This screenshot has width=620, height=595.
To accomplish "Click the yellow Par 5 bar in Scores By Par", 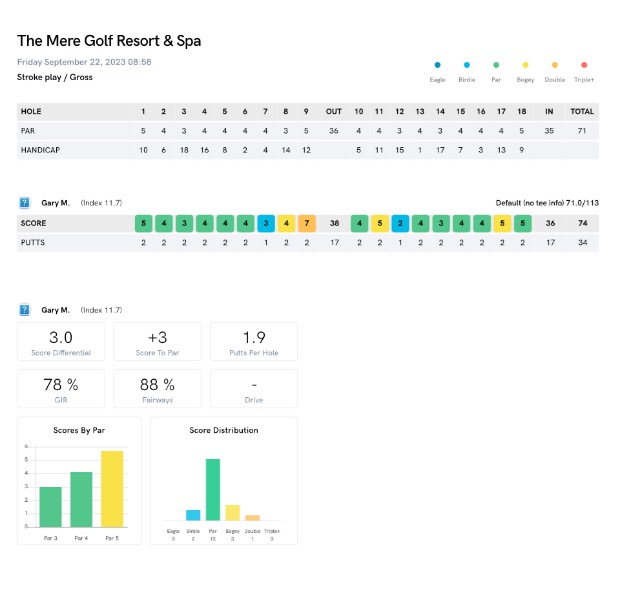I will coord(112,489).
